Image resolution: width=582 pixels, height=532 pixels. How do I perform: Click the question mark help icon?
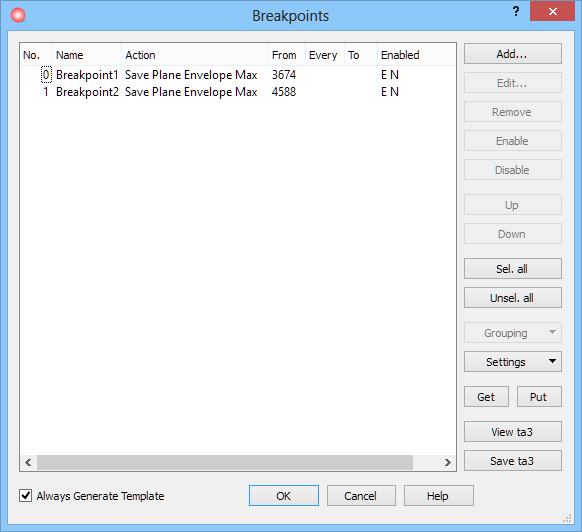point(516,11)
